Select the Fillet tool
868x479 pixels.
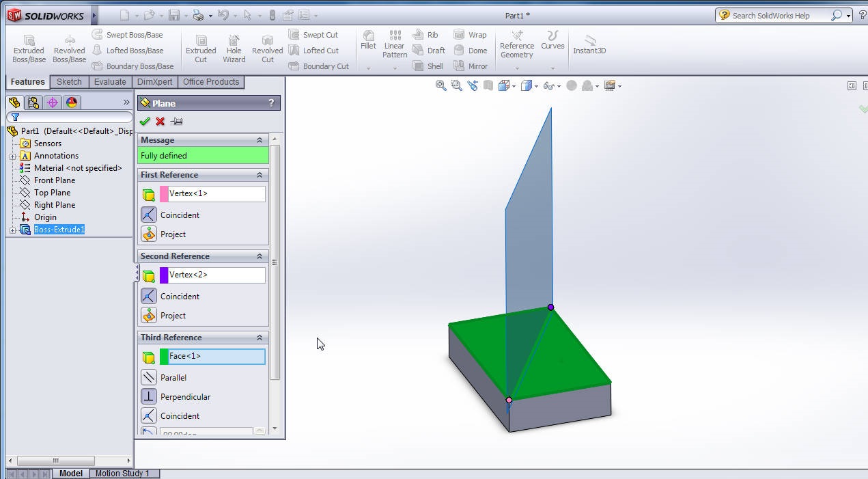pyautogui.click(x=368, y=40)
